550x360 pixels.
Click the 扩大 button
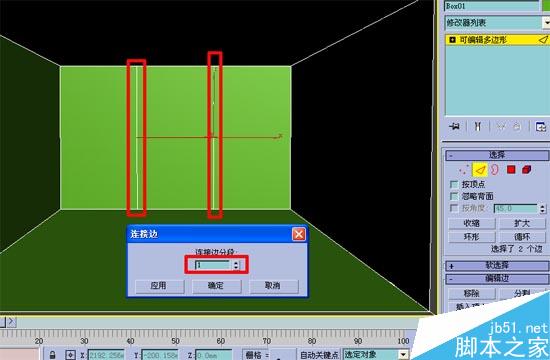[523, 224]
